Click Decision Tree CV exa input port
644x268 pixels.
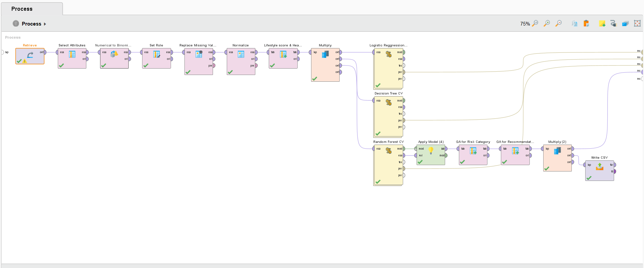tap(373, 101)
